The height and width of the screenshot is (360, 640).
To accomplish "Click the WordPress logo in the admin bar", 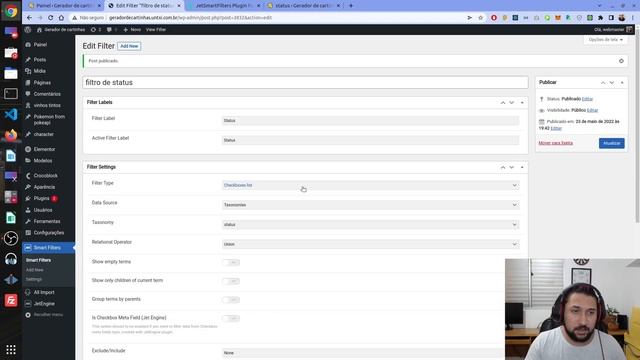I will [28, 29].
